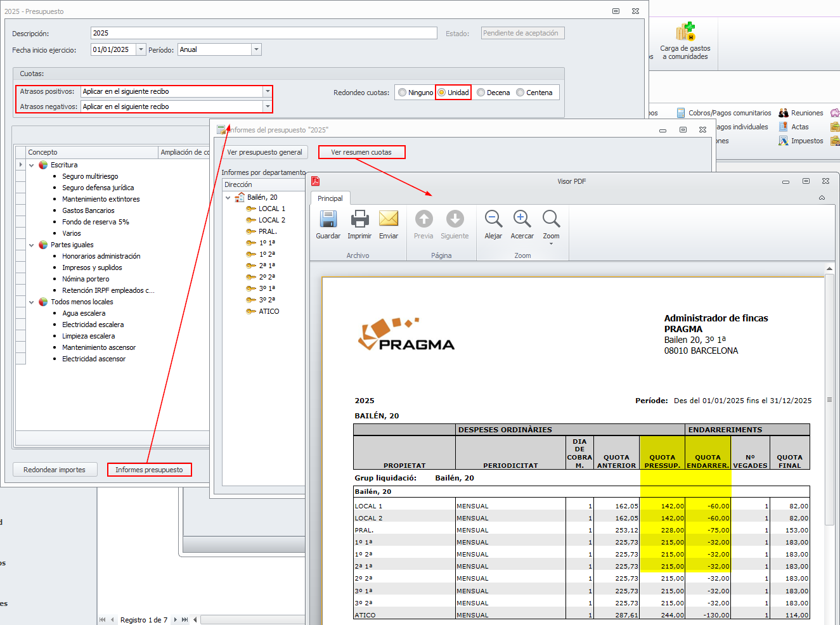Choose the Centena rounding radio button

[x=520, y=93]
